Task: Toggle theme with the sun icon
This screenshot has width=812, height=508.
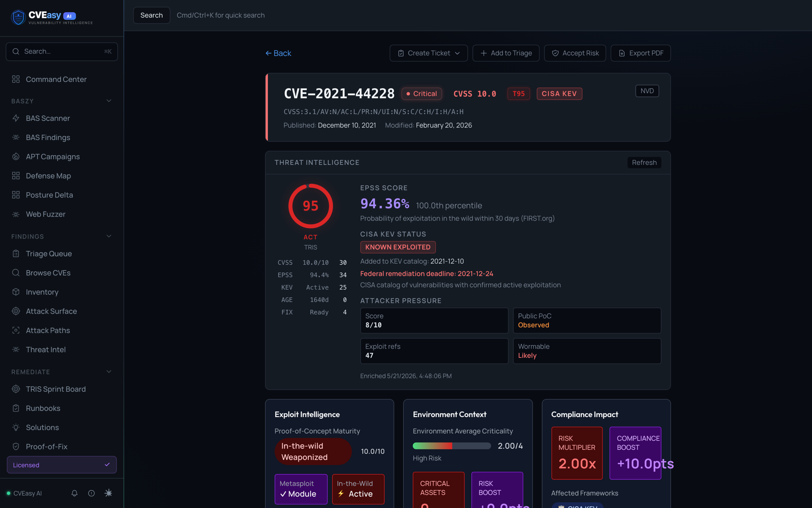Action: (108, 493)
